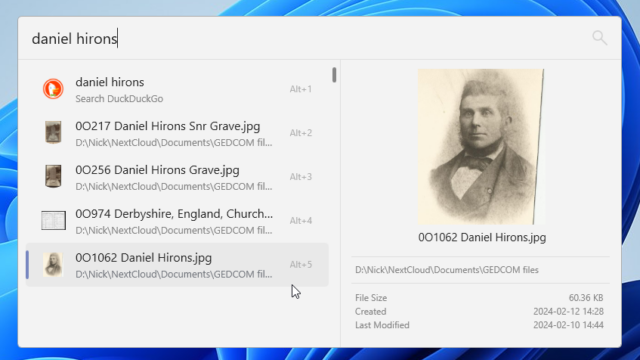
Task: Click the file path under 0O217 result
Action: click(174, 142)
